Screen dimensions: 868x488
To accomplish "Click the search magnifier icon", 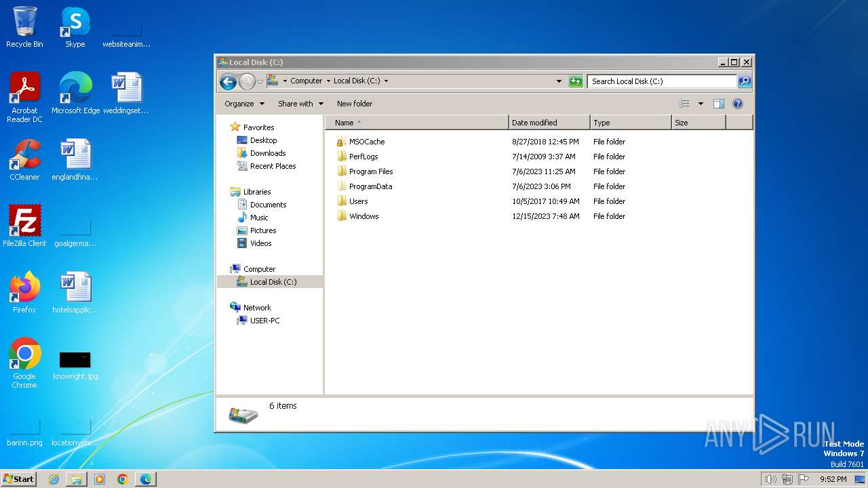I will tap(745, 81).
